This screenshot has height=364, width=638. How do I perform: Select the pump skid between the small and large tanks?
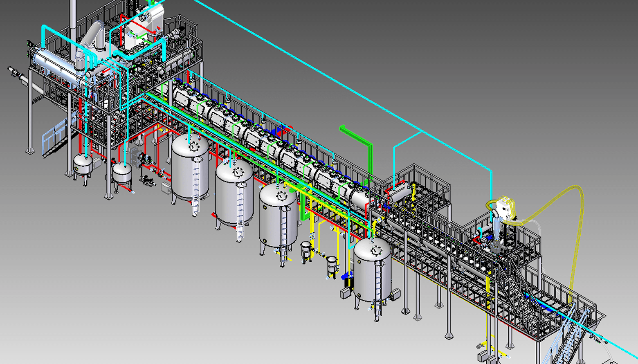pos(147,168)
